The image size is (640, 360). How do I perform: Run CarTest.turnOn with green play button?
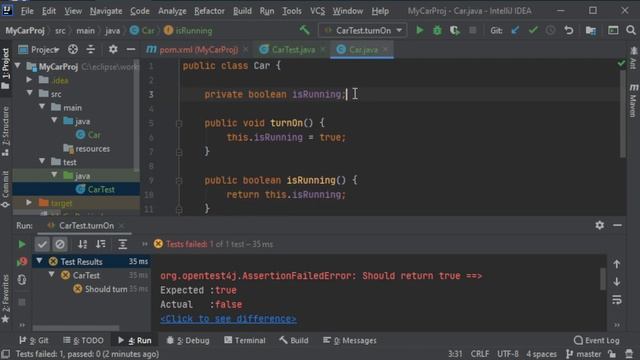(x=420, y=30)
